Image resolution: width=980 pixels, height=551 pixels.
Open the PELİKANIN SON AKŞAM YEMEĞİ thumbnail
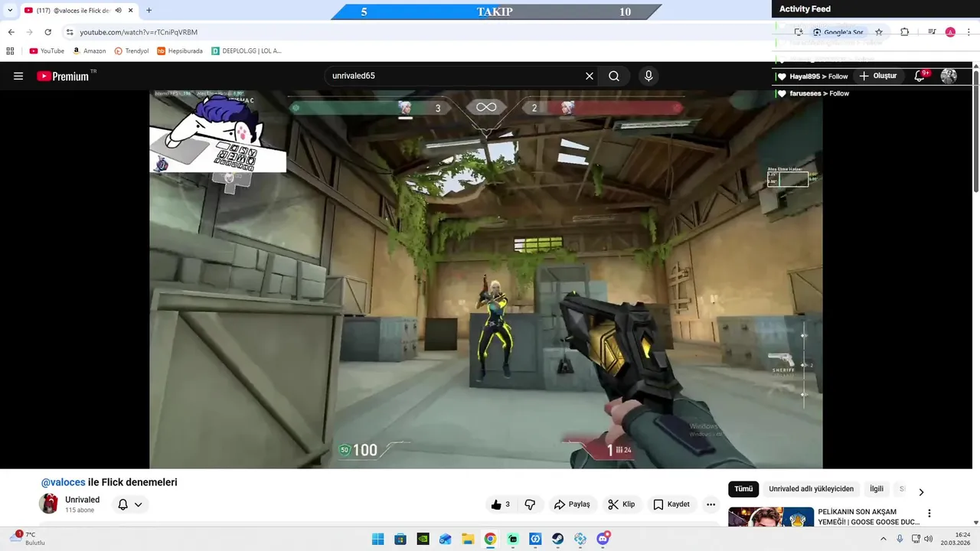771,517
